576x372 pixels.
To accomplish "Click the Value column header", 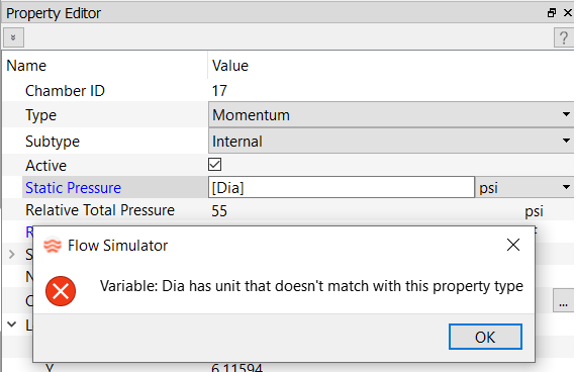I will (230, 66).
